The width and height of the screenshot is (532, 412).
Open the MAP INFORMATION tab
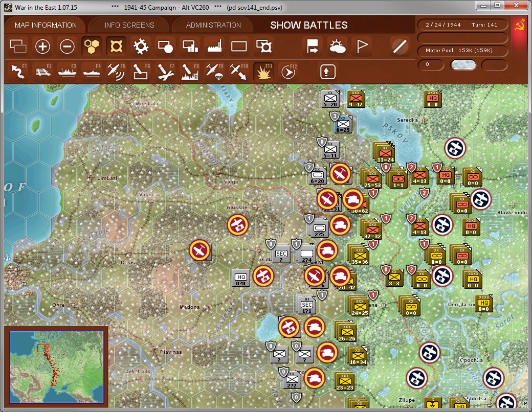click(x=46, y=25)
